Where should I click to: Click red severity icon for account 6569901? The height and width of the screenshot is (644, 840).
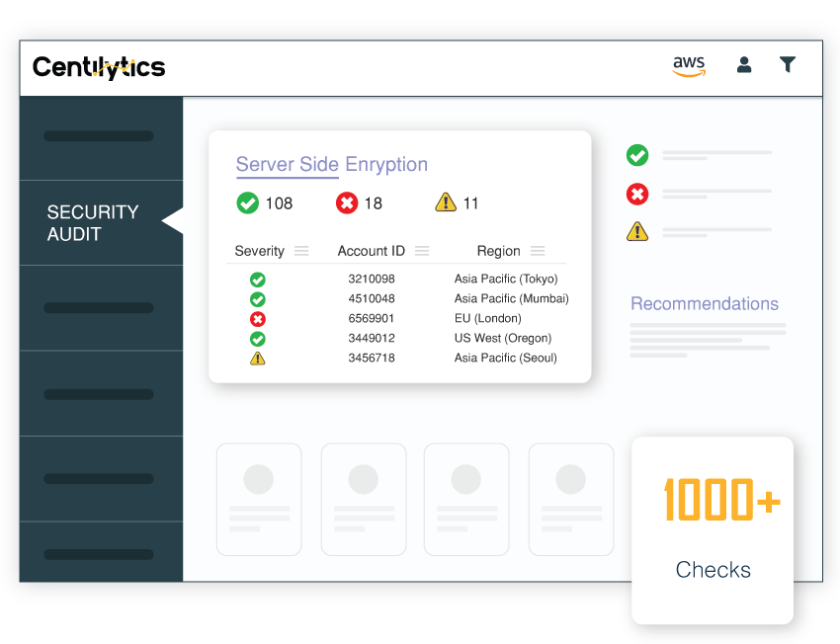pyautogui.click(x=258, y=319)
